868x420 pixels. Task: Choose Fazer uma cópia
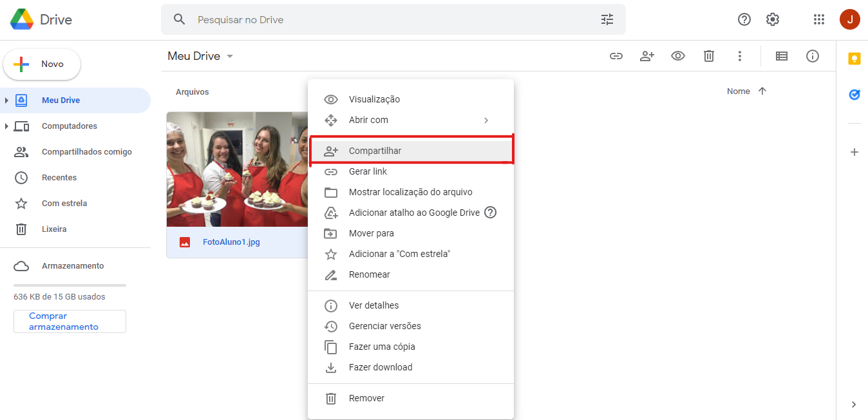(x=411, y=347)
